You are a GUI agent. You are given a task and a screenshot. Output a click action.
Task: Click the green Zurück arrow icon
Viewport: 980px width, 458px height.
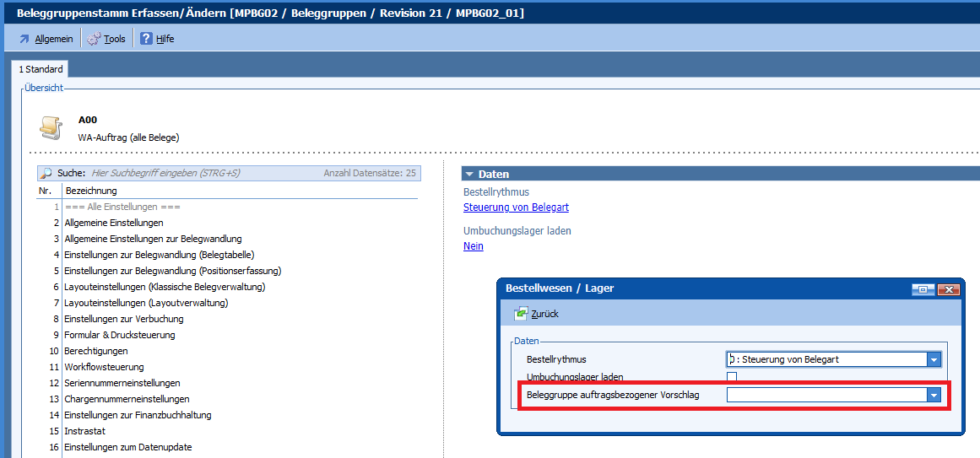pyautogui.click(x=522, y=314)
